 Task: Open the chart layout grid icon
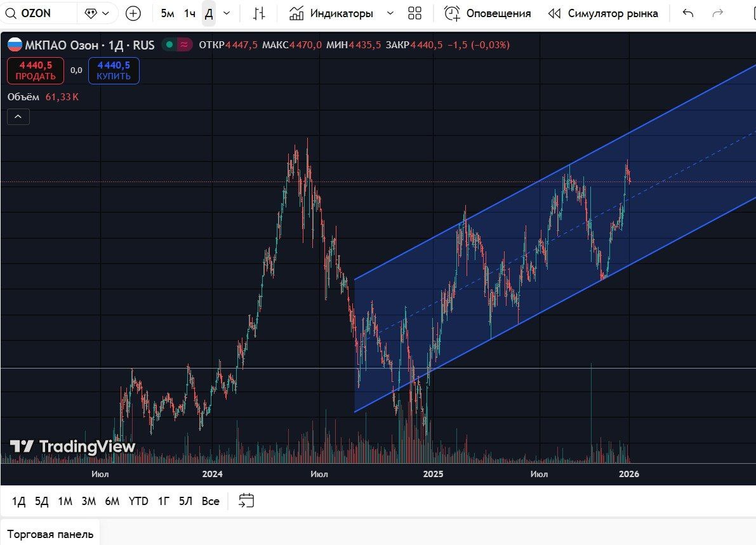tap(414, 13)
